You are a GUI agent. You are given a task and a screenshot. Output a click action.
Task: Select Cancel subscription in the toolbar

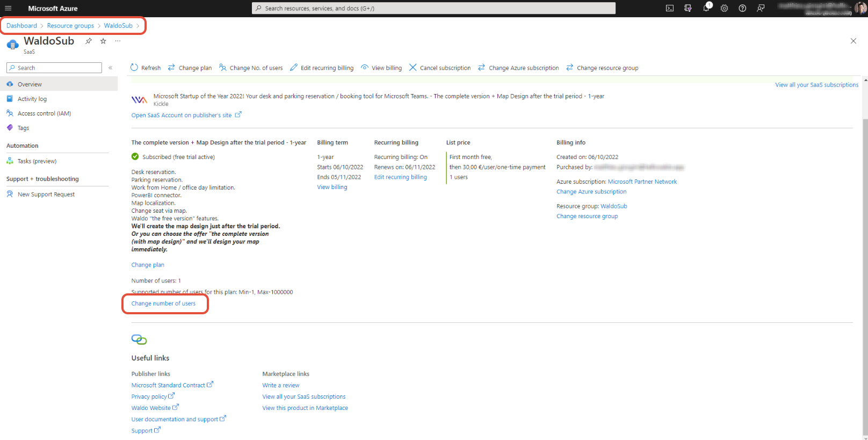click(440, 68)
